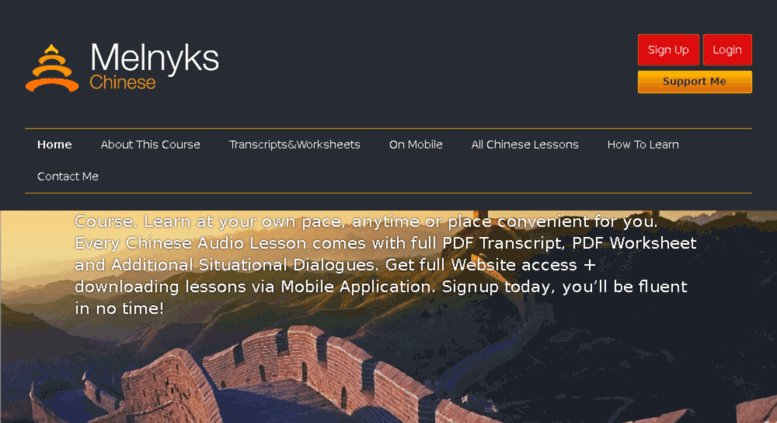Click the 'Every Chinese Audio Lesson' banner line

click(x=386, y=243)
